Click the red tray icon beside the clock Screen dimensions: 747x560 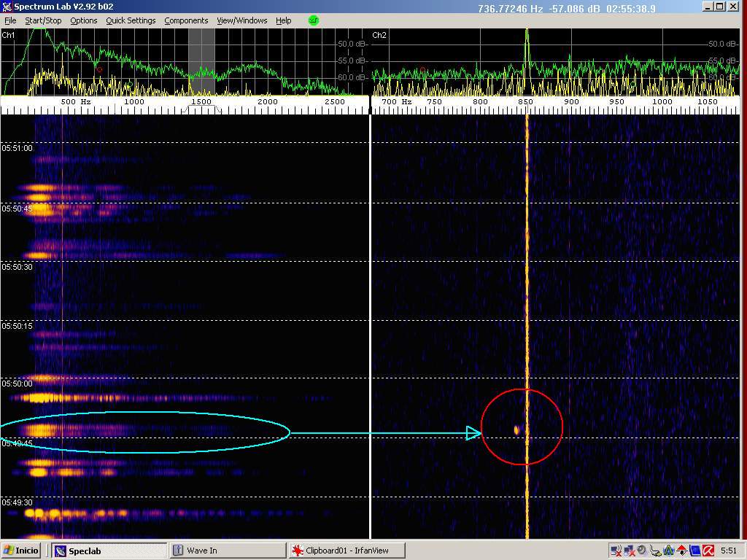tap(708, 551)
